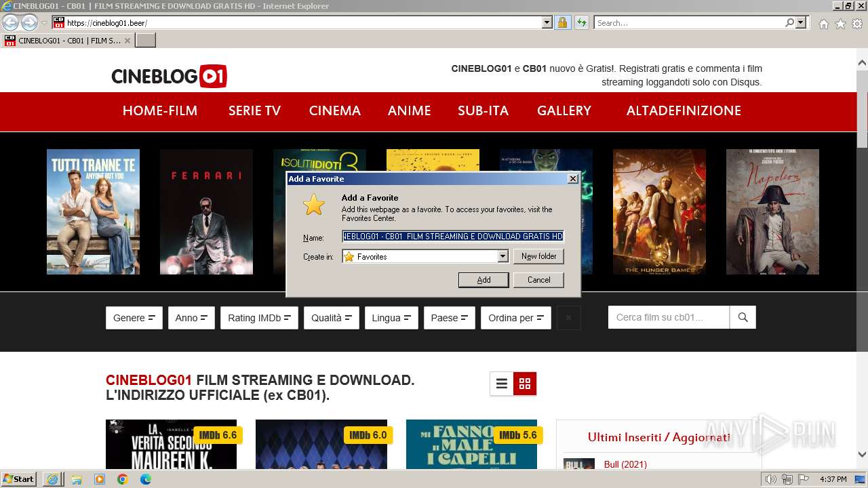Viewport: 868px width, 488px height.
Task: Open the IE Home icon
Action: (823, 24)
